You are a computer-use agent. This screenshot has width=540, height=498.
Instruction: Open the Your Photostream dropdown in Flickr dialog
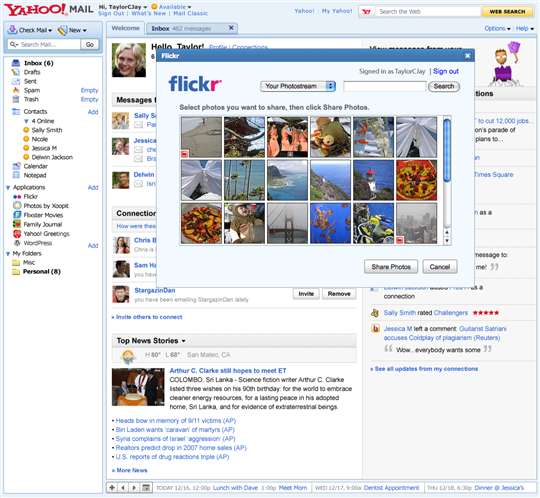(x=298, y=86)
